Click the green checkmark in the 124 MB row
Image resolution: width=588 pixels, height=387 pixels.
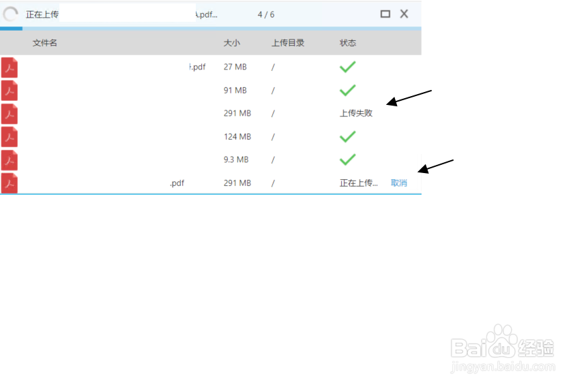coord(348,136)
